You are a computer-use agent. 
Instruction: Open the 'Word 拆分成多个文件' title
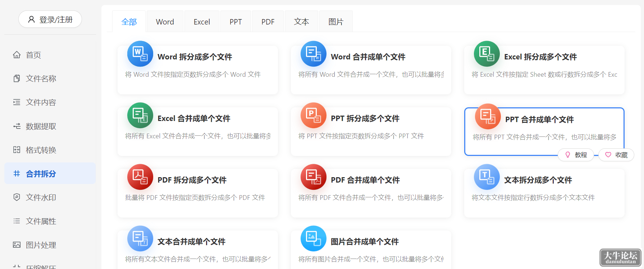195,57
